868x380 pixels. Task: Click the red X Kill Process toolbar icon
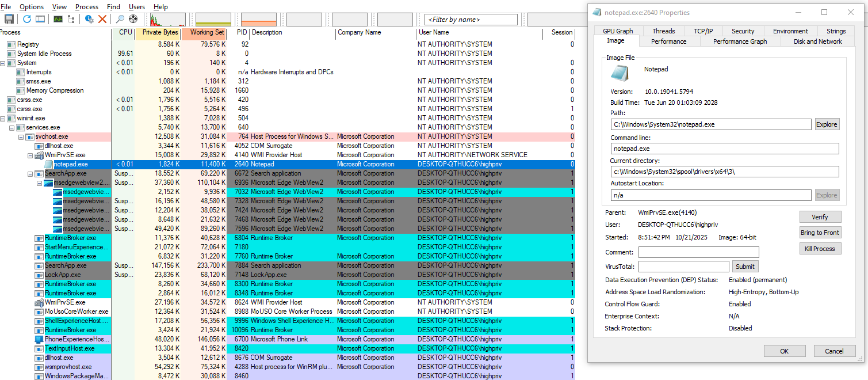tap(102, 19)
